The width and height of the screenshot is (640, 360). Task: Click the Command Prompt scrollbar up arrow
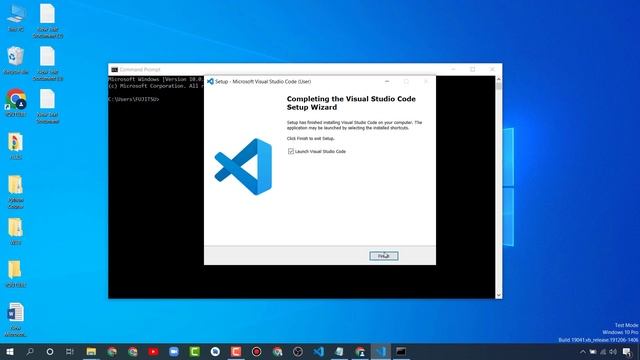click(499, 79)
